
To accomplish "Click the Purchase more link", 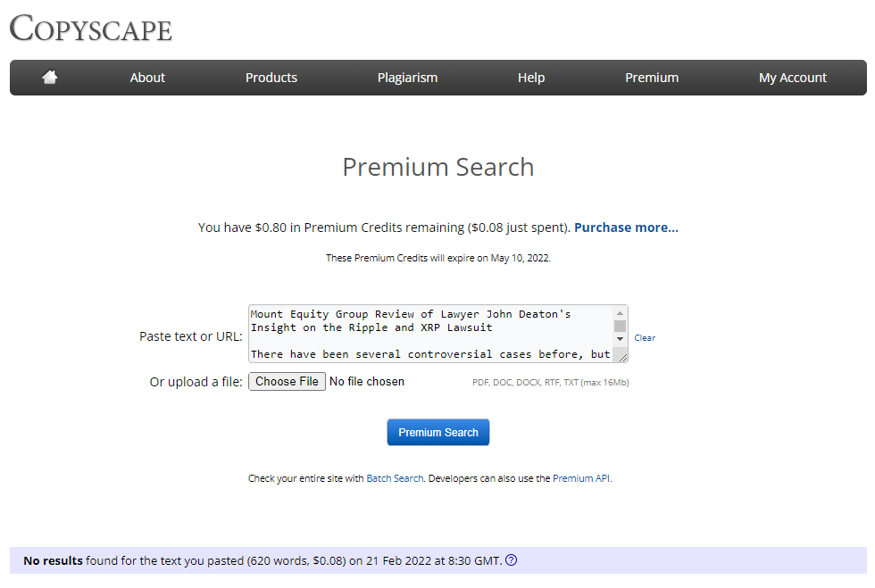I will pyautogui.click(x=626, y=228).
